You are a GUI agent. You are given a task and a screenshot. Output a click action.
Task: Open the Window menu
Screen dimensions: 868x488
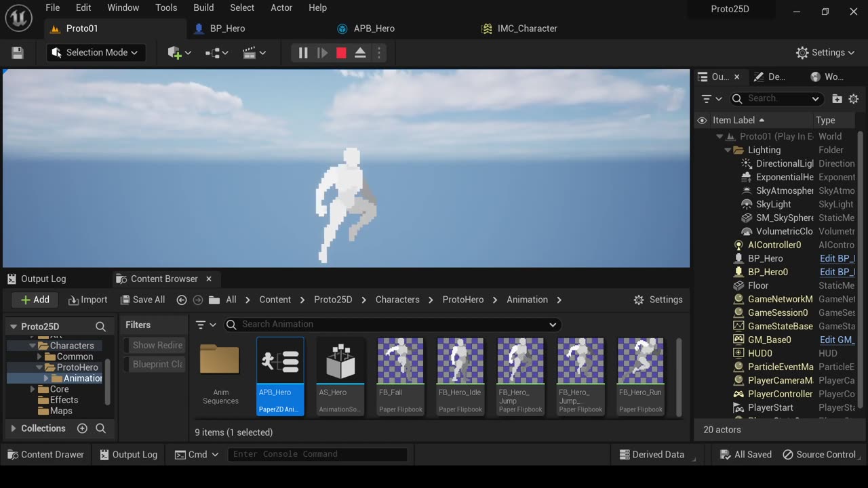click(x=123, y=7)
